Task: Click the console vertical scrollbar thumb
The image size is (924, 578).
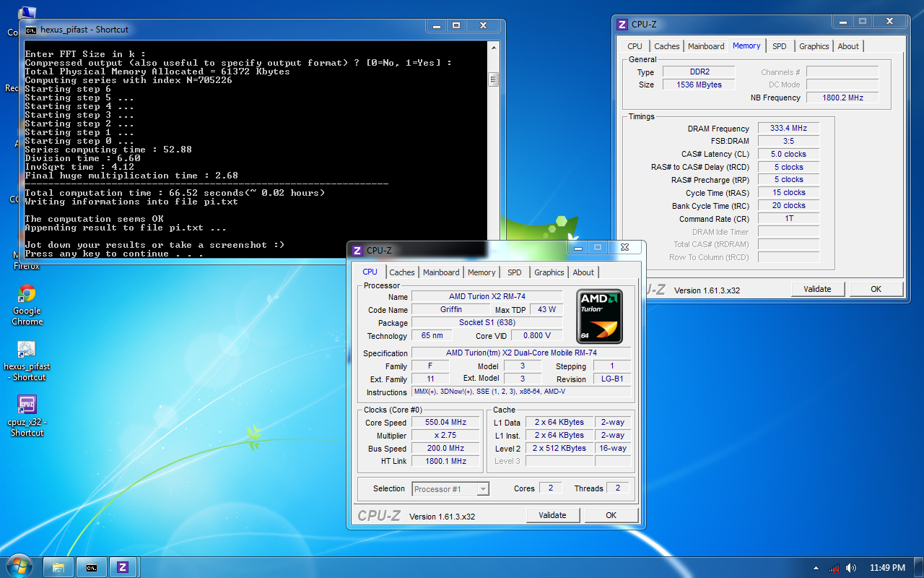Action: pos(494,79)
